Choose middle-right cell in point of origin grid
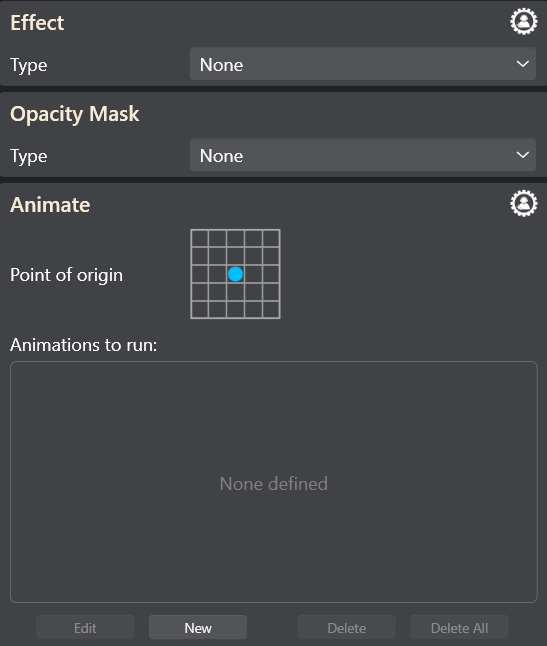Screen dimensions: 547x646 click(271, 274)
